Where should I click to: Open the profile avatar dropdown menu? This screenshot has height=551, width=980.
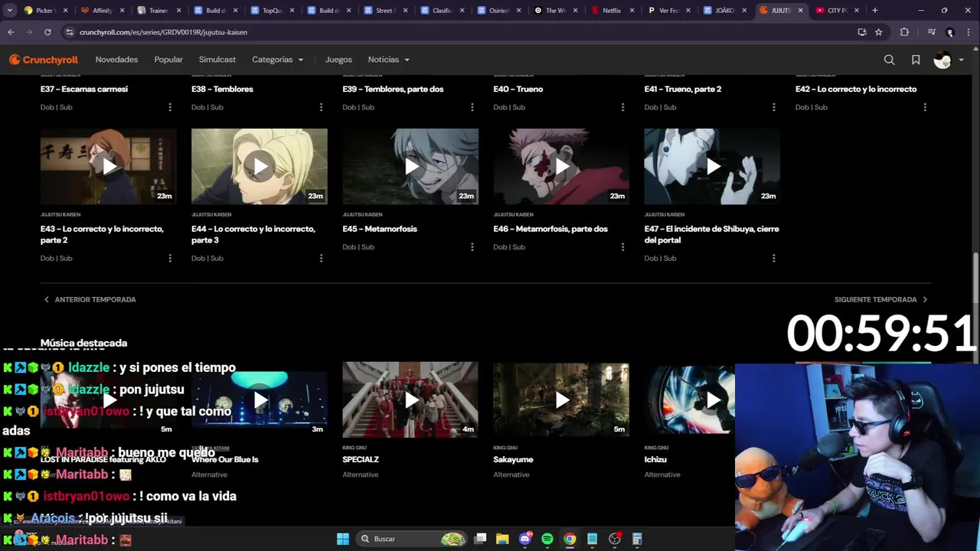coord(949,60)
